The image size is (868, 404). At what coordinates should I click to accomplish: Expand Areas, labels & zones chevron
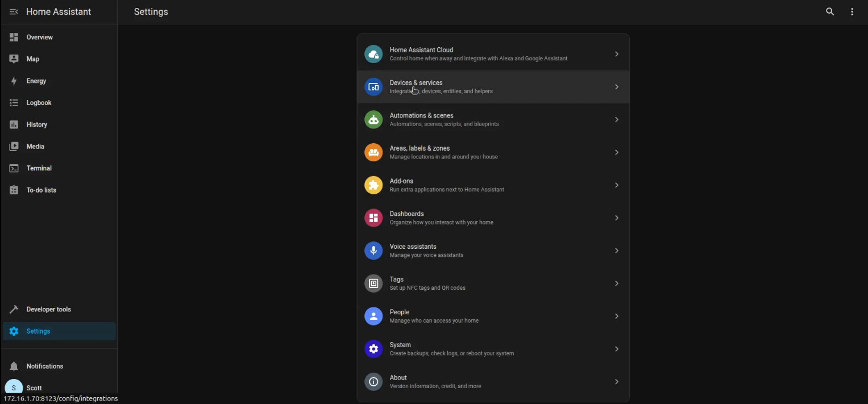617,152
